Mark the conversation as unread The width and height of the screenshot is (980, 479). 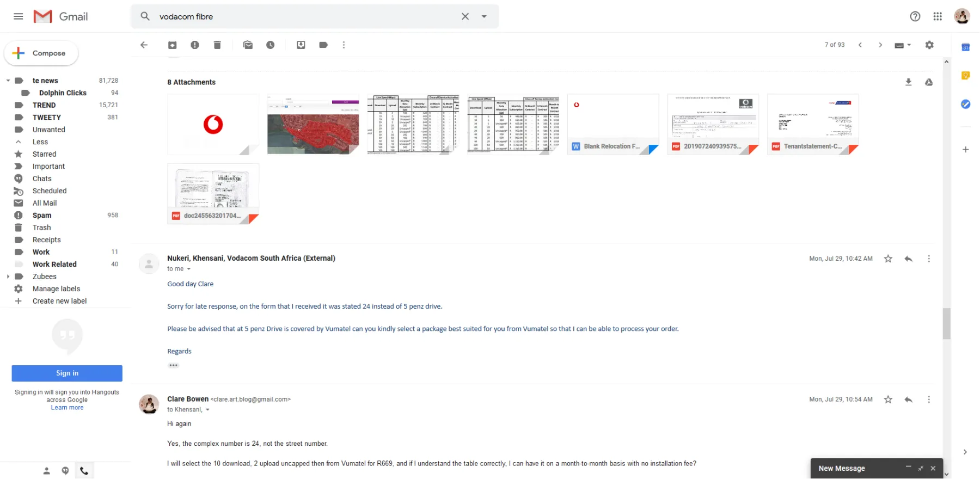pyautogui.click(x=248, y=45)
